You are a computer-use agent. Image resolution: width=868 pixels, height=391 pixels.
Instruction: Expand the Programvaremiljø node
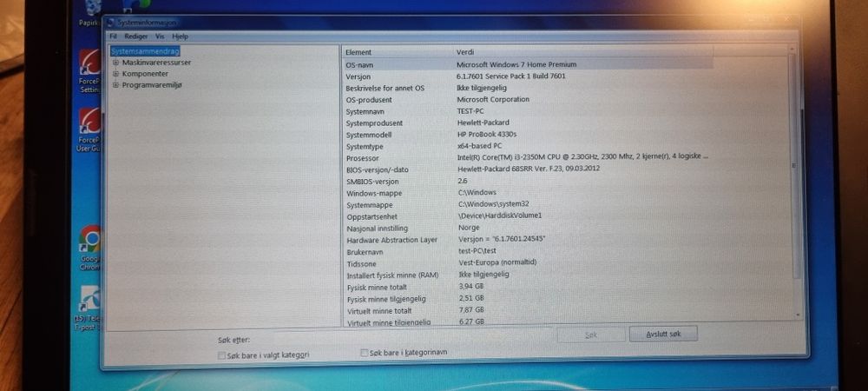[115, 85]
